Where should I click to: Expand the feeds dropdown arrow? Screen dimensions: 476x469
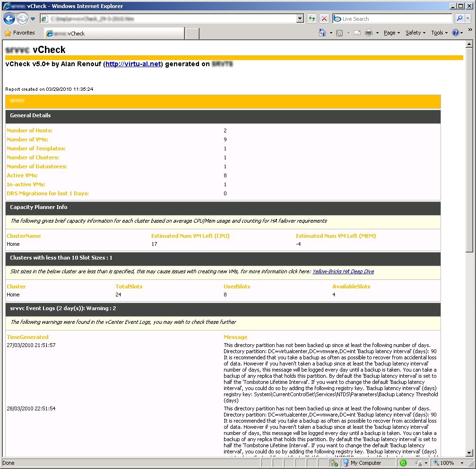[348, 33]
